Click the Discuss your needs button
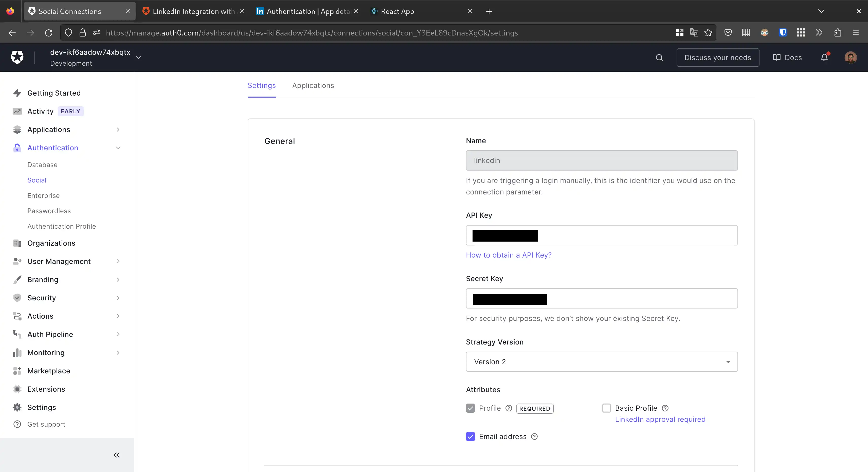868x472 pixels. point(717,58)
